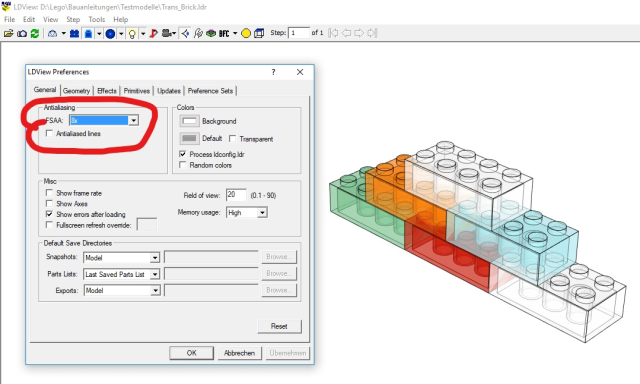Take a snapshot with the camera icon
Screen dimensions: 640x384
pos(22,33)
